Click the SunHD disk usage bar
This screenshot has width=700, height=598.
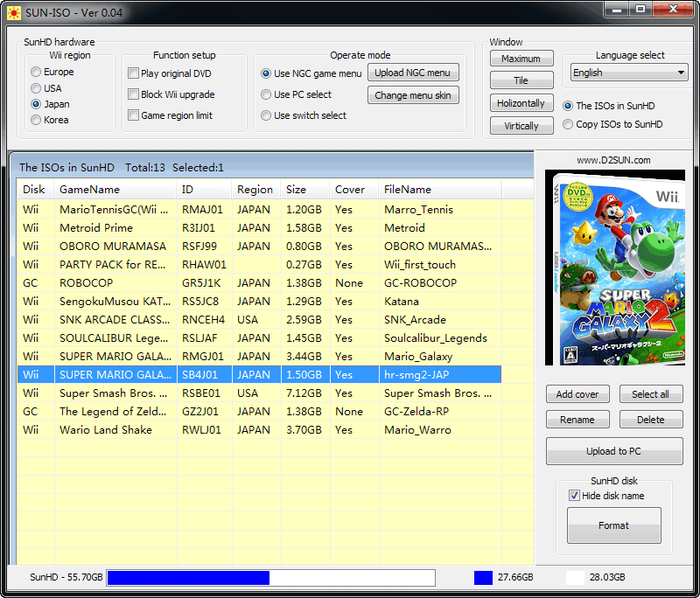[271, 578]
